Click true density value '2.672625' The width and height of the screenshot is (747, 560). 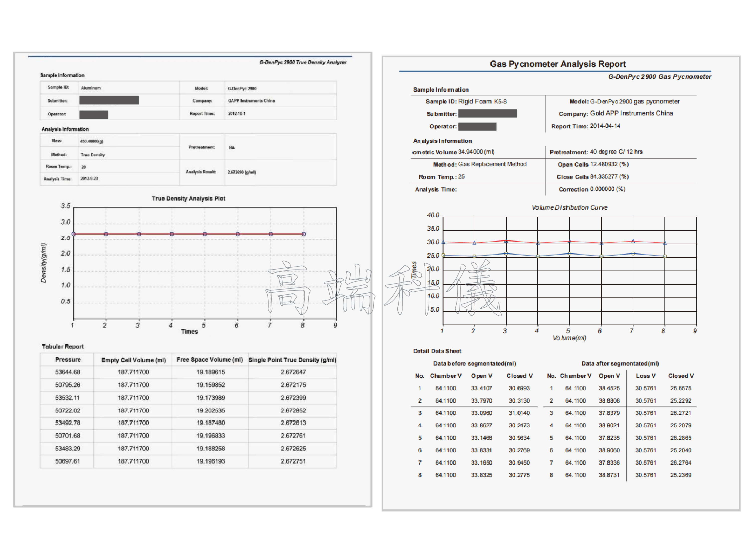click(293, 449)
